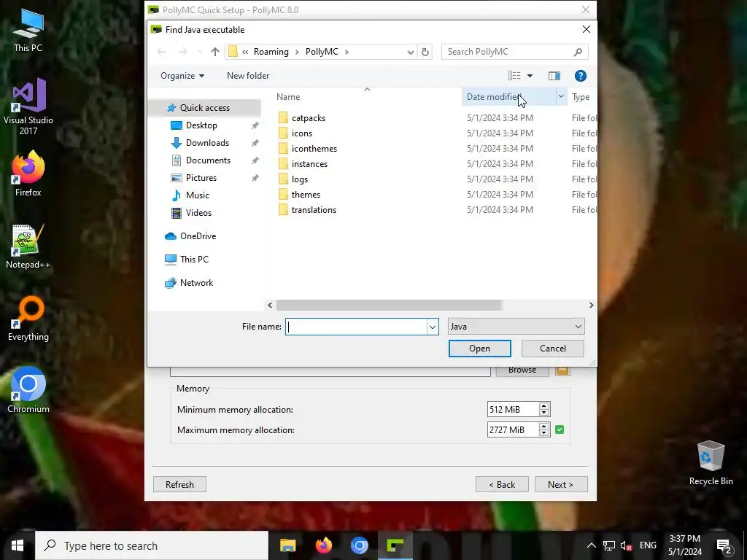Click the green maximum memory check indicator
The width and height of the screenshot is (747, 560).
(560, 429)
